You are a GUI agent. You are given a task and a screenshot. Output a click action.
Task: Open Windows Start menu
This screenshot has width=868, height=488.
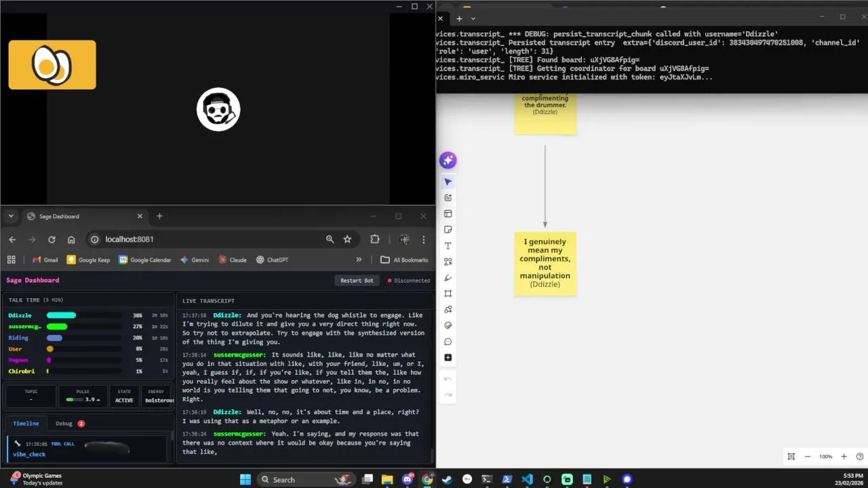tap(245, 479)
